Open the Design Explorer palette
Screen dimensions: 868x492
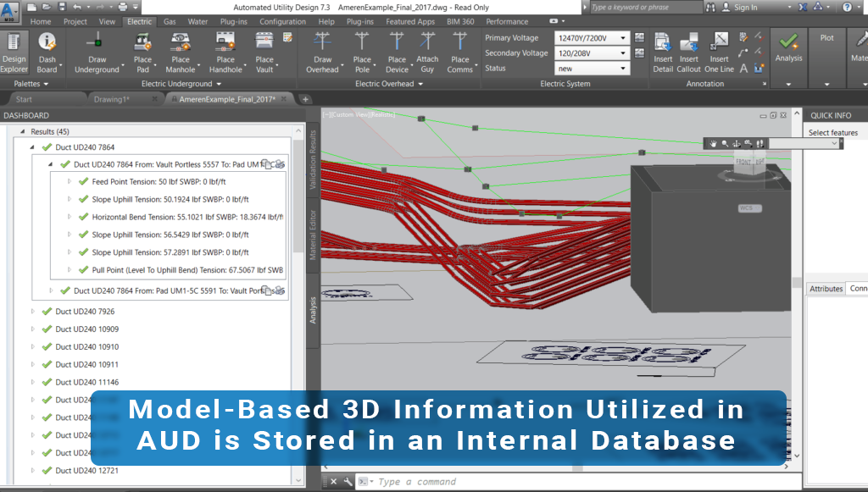point(14,53)
